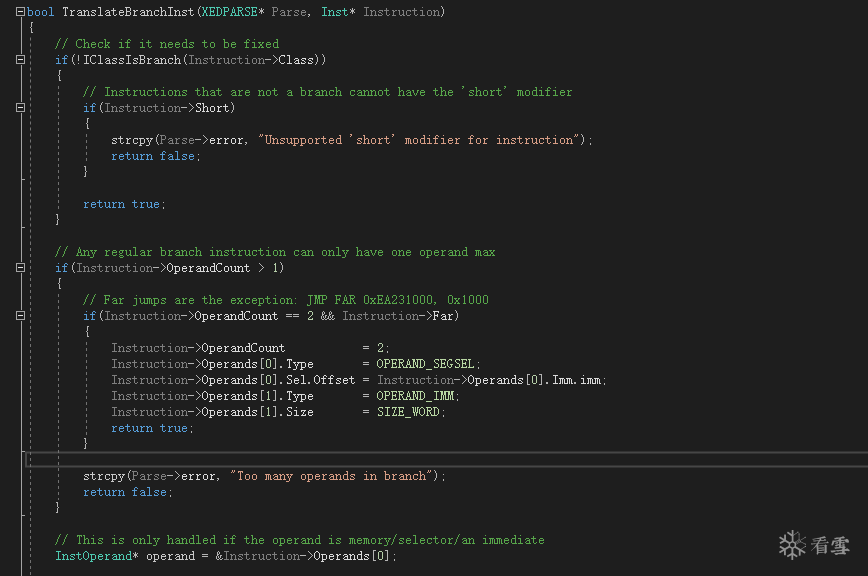Click the "Too many operands in branch" string
Image resolution: width=868 pixels, height=576 pixels.
pos(334,476)
